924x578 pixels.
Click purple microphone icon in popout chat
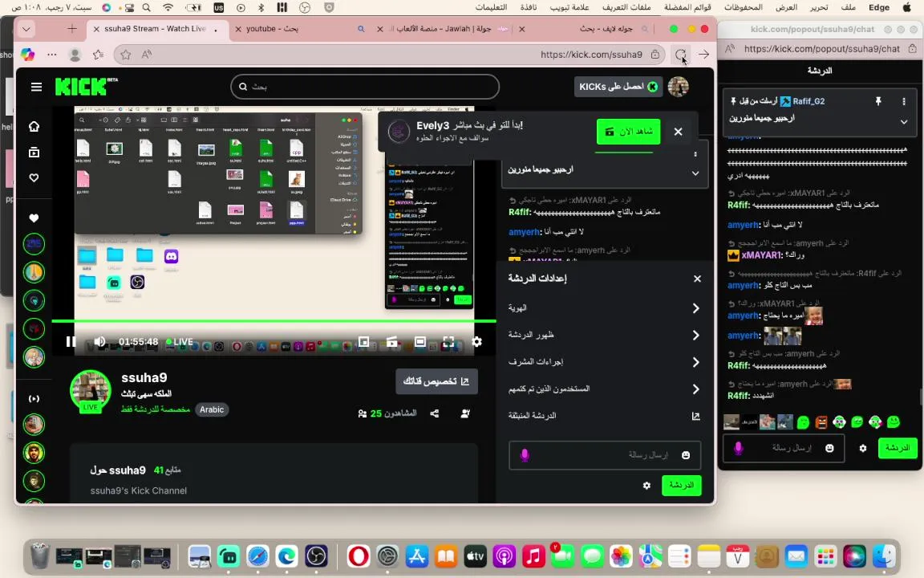[738, 448]
